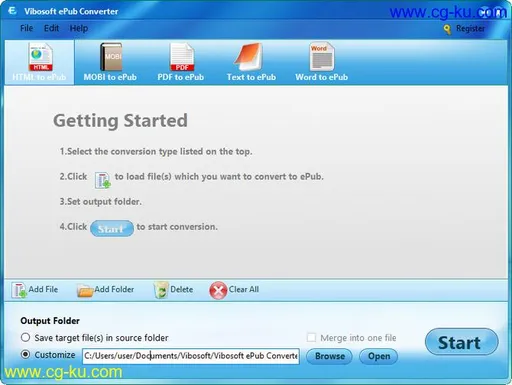Click the load file icon in step 2

[x=102, y=180]
